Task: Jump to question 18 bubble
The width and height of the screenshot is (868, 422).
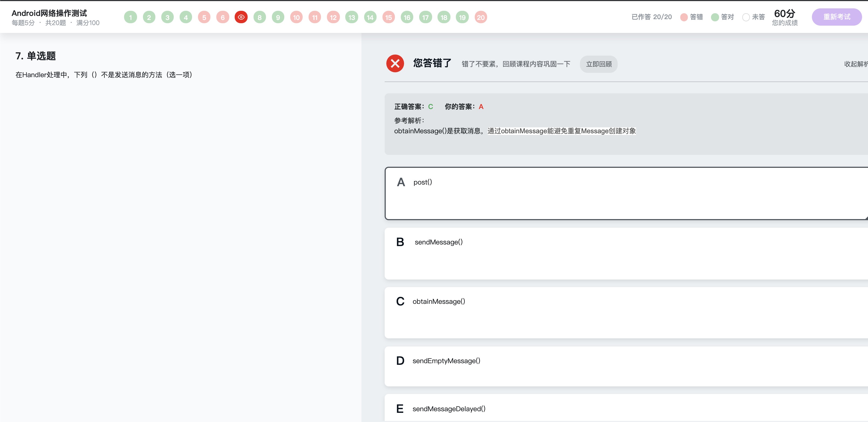Action: coord(444,17)
